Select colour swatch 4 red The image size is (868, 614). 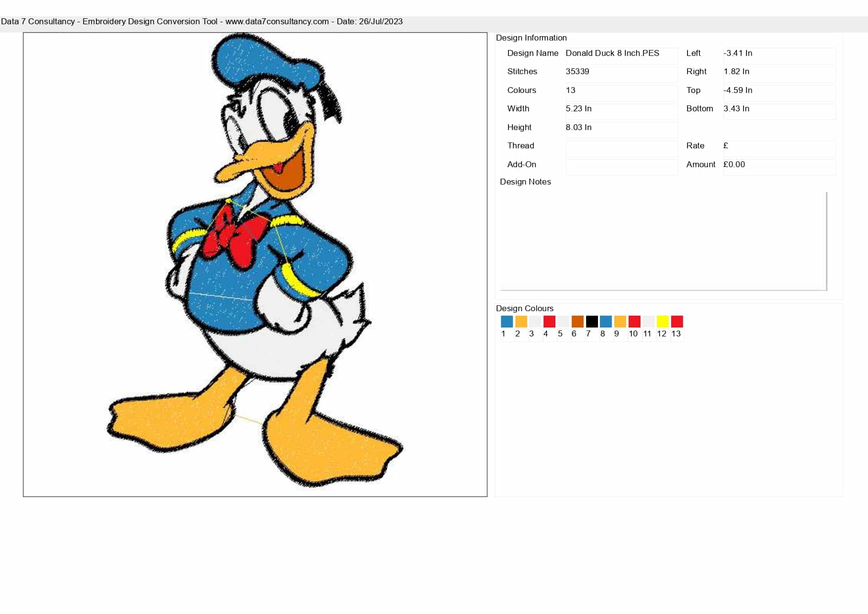[x=549, y=322]
